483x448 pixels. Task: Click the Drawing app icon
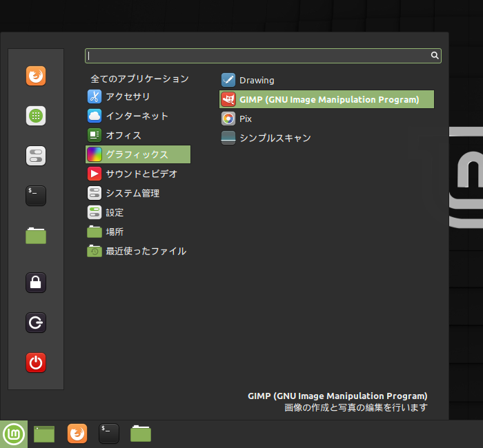tap(228, 80)
